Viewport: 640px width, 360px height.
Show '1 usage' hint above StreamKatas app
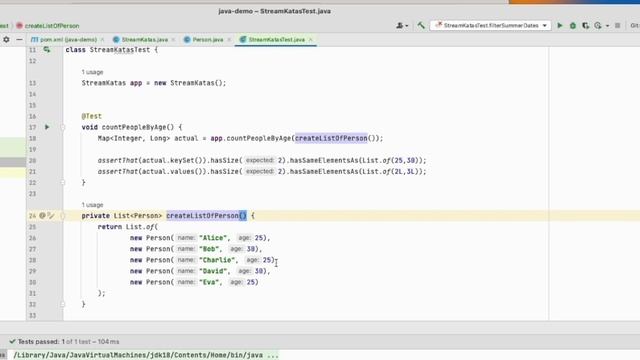tap(92, 72)
